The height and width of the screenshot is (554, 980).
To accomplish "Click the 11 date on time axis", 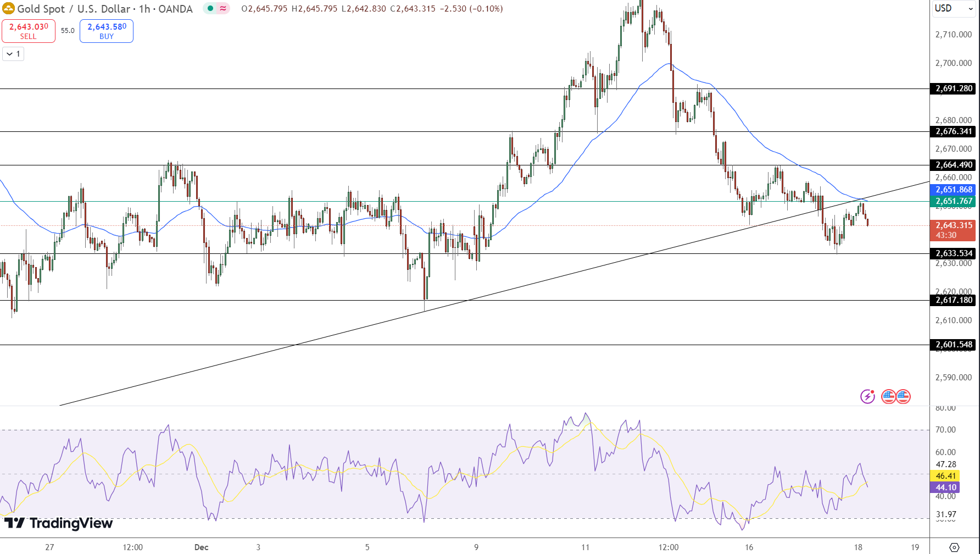I will pyautogui.click(x=586, y=547).
